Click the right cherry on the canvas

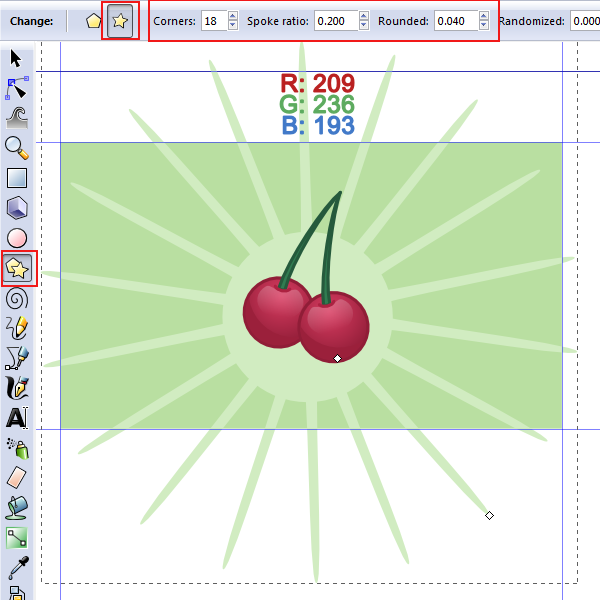334,327
